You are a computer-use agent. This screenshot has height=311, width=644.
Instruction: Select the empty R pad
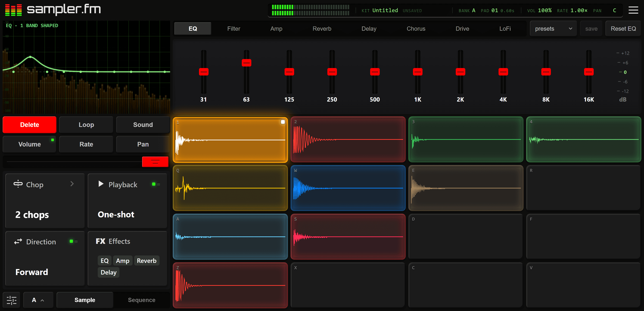(583, 188)
